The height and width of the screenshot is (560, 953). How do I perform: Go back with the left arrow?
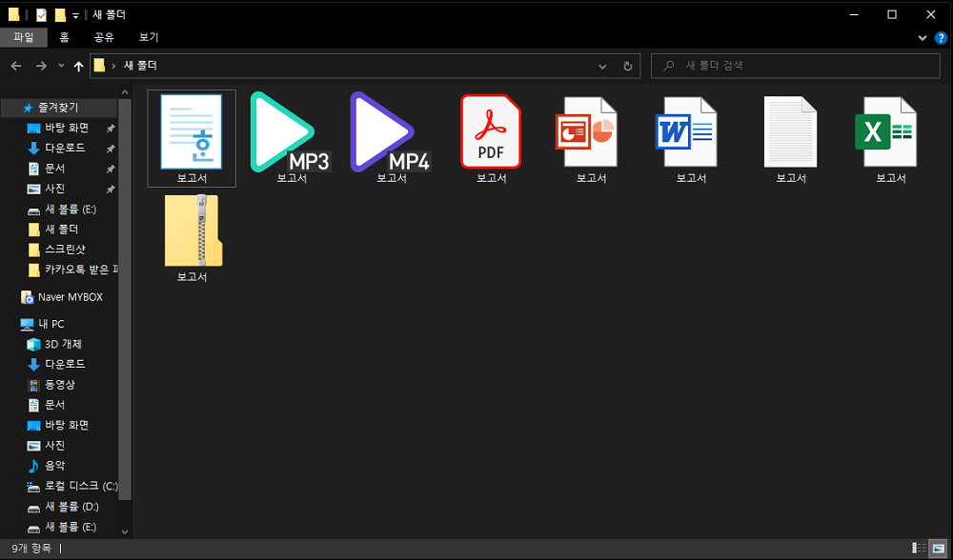coord(16,66)
